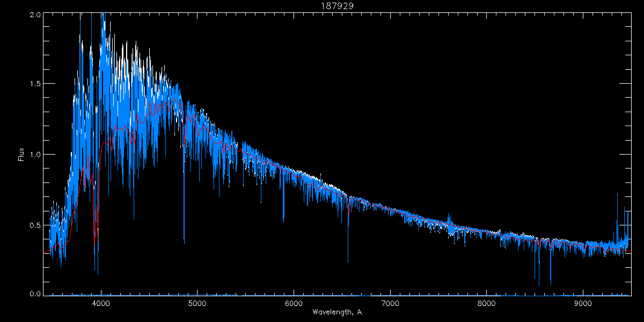Image resolution: width=644 pixels, height=322 pixels.
Task: Click the 6000 wavelength tick label
Action: pyautogui.click(x=294, y=303)
